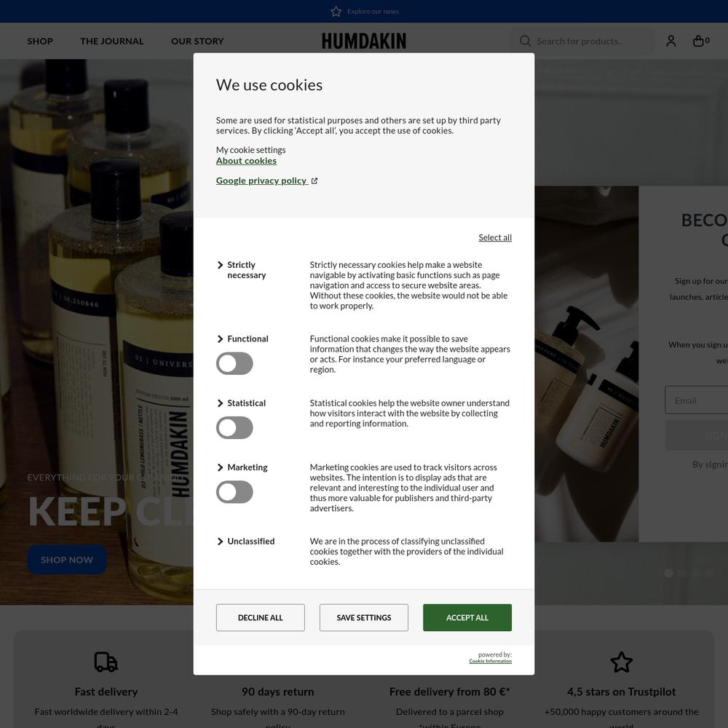
Task: Expand the Functional cookie category
Action: [243, 339]
